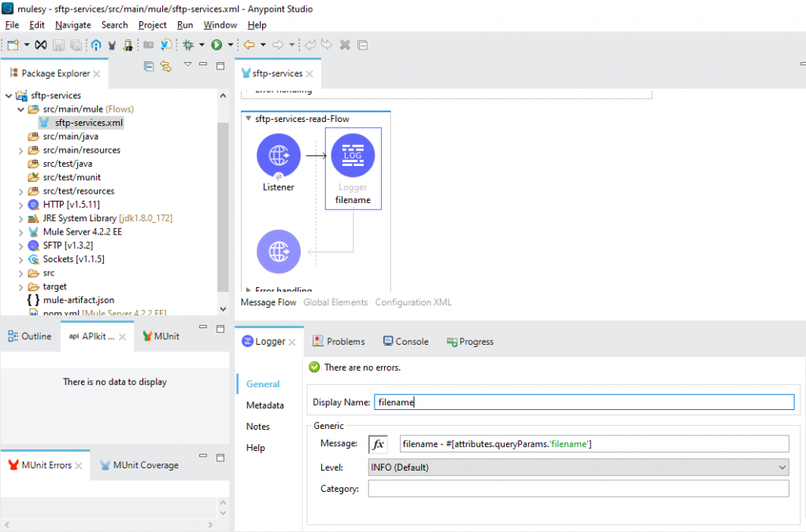
Task: Expand the SFTP [v1.3.2] library node
Action: click(x=21, y=246)
